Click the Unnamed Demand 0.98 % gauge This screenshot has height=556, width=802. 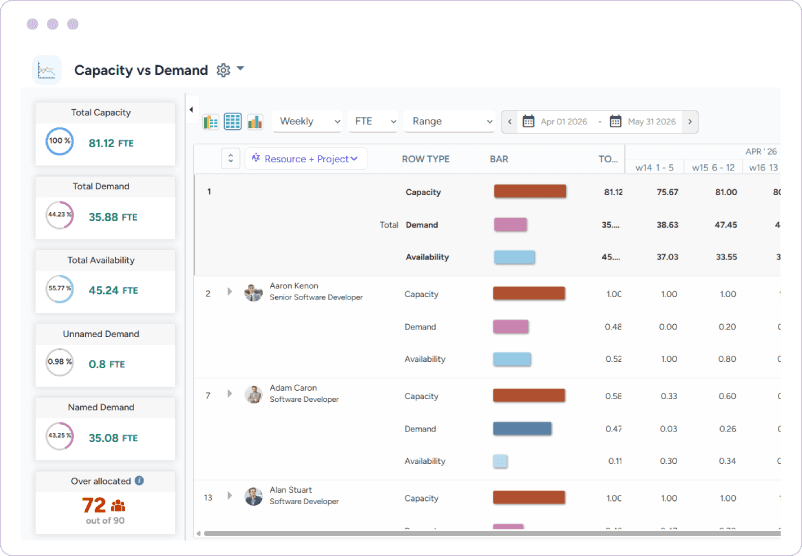60,362
